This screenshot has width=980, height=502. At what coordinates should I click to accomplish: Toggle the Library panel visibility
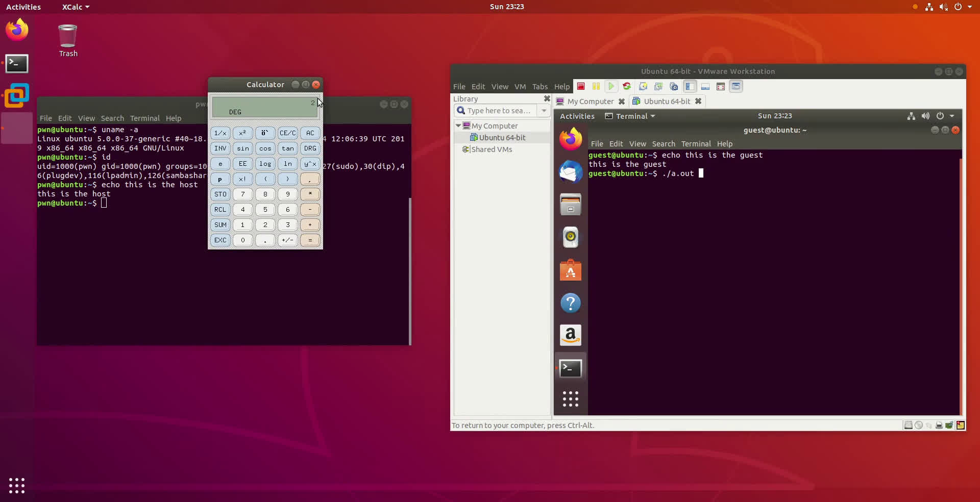pyautogui.click(x=690, y=86)
